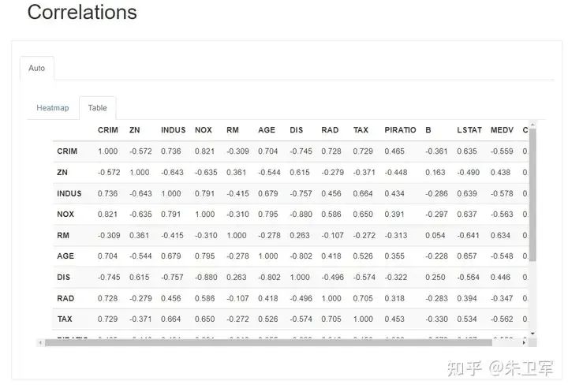Click the RAD row label
The width and height of the screenshot is (568, 392).
coord(65,298)
